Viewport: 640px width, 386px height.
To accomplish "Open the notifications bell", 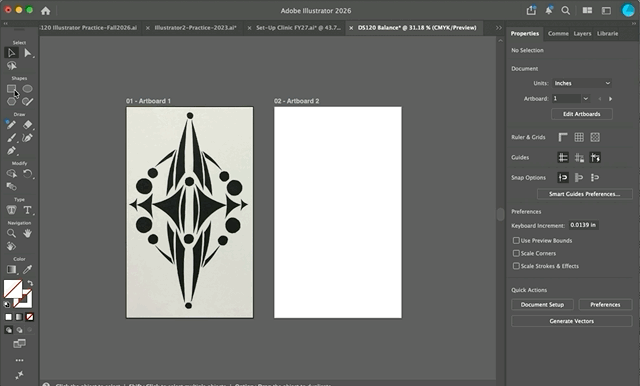I will [x=549, y=11].
